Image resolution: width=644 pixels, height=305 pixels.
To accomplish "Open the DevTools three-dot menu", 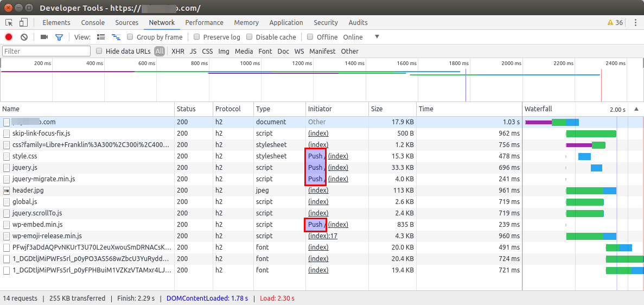I will tap(635, 23).
